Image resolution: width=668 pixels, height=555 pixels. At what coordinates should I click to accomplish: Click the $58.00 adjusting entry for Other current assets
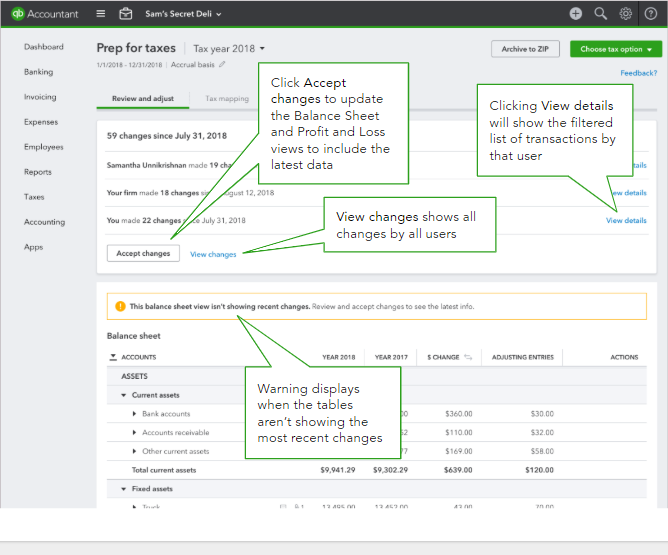point(542,451)
